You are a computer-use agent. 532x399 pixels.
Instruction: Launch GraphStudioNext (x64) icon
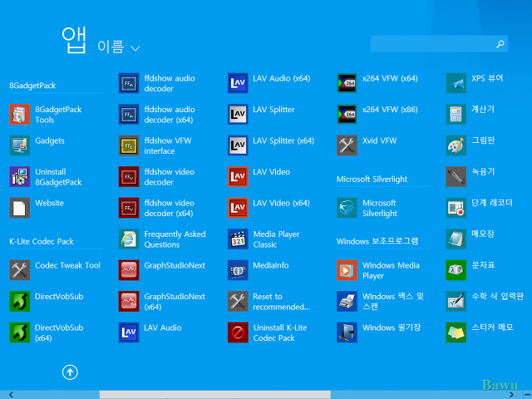click(129, 301)
